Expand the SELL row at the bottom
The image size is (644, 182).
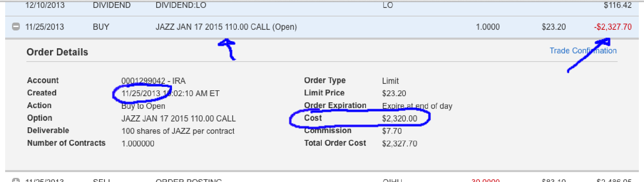[x=16, y=180]
